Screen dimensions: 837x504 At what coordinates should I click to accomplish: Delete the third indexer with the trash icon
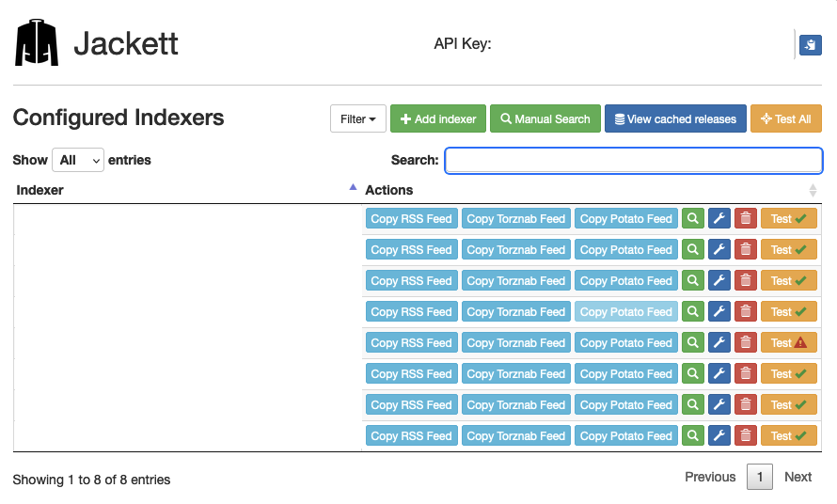click(746, 280)
